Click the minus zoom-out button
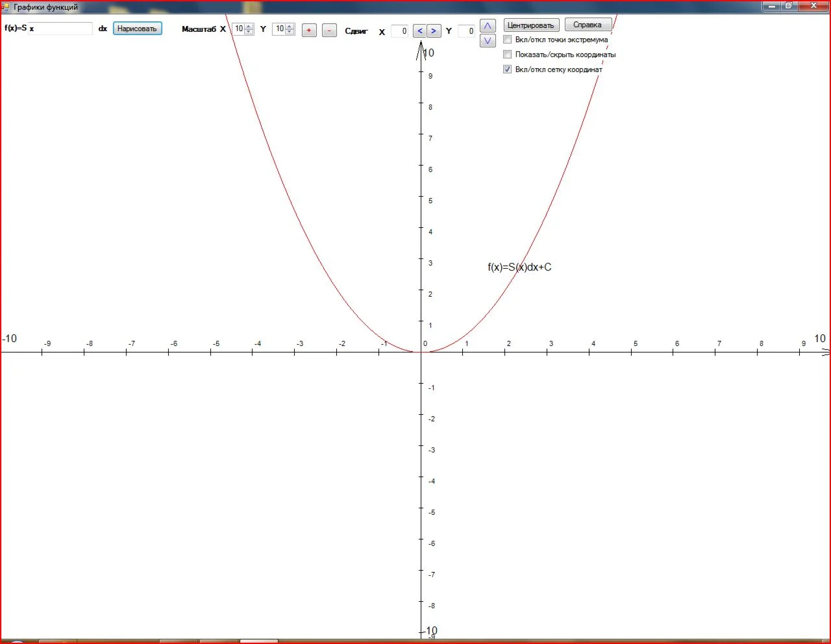831x644 pixels. 329,31
